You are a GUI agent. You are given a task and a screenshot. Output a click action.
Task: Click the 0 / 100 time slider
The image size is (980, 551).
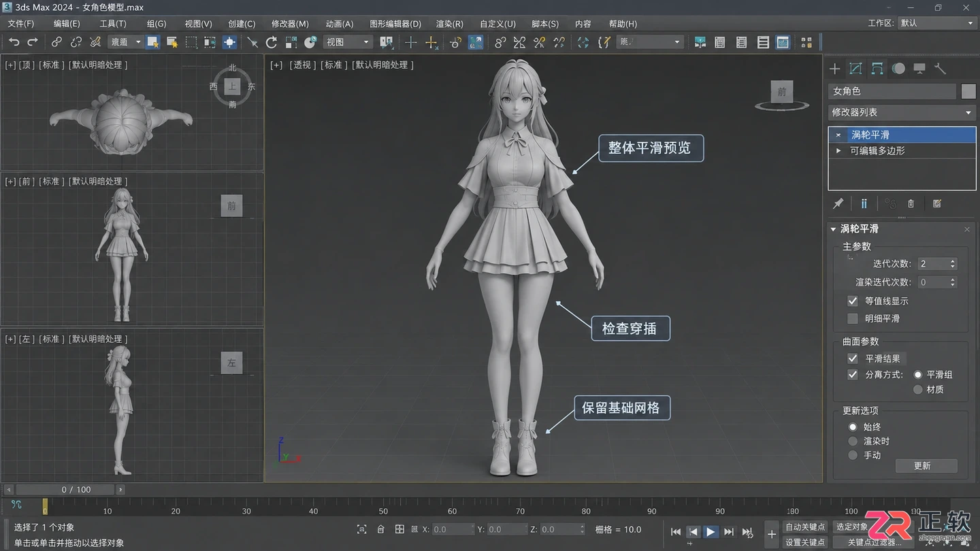point(66,490)
